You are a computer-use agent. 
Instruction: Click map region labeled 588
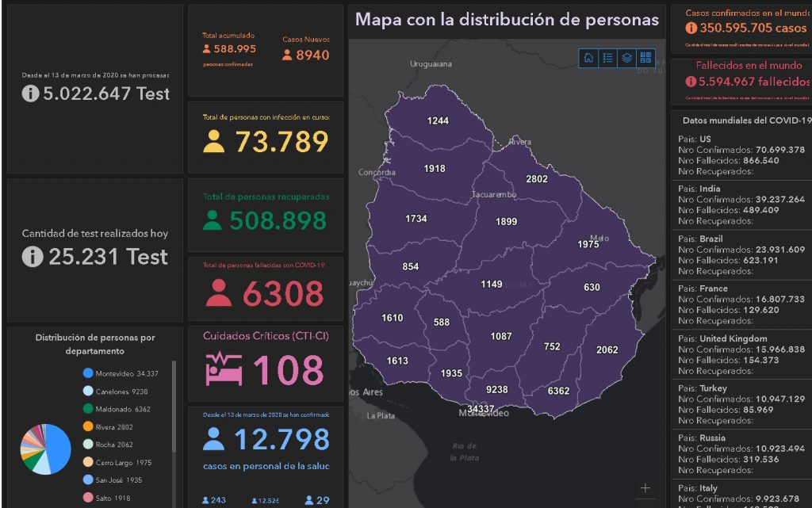tap(441, 323)
